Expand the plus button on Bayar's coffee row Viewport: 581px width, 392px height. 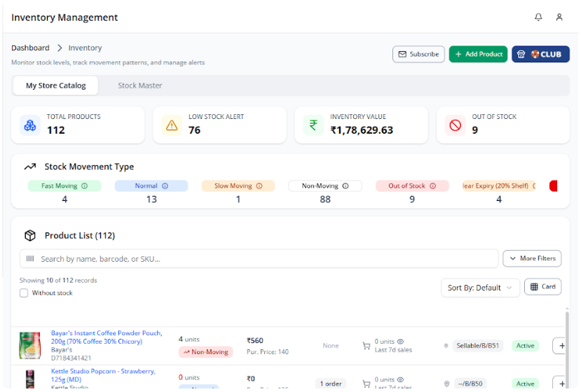click(x=560, y=346)
